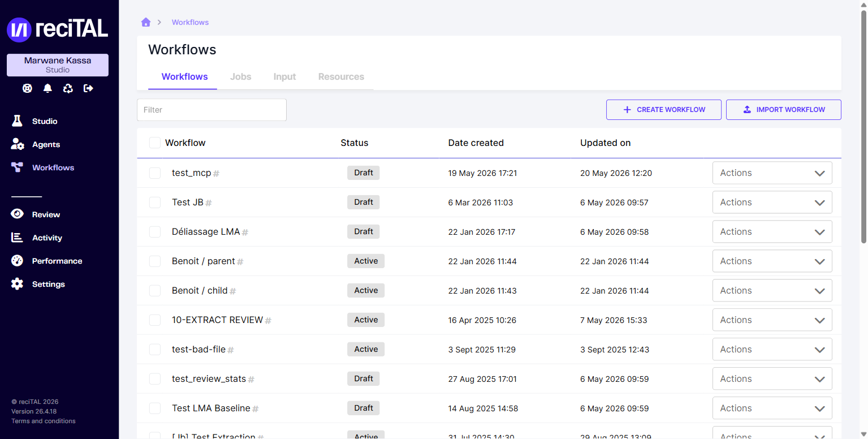Expand Actions for 10-EXTRACT REVIEW

coord(772,320)
